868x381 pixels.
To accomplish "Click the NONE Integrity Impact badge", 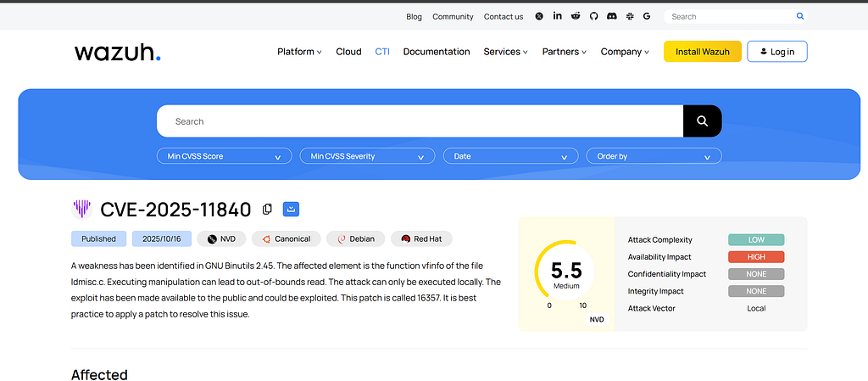I will coord(756,291).
